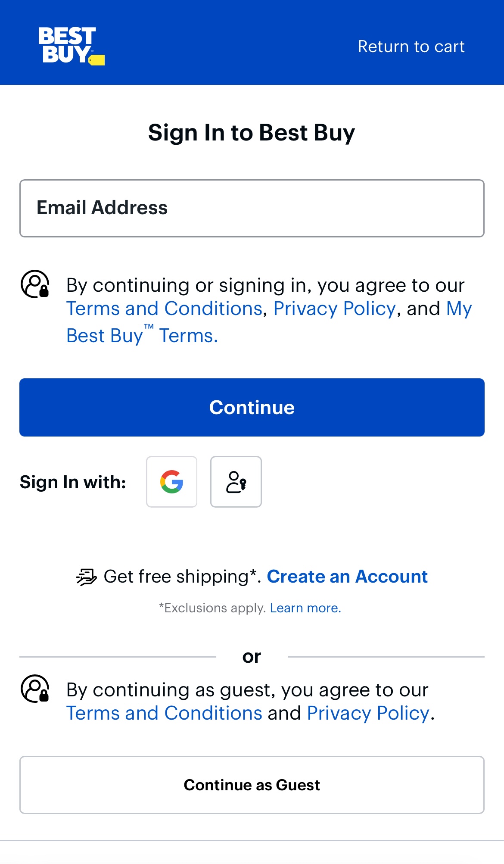Click the Best Buy logo

[71, 46]
